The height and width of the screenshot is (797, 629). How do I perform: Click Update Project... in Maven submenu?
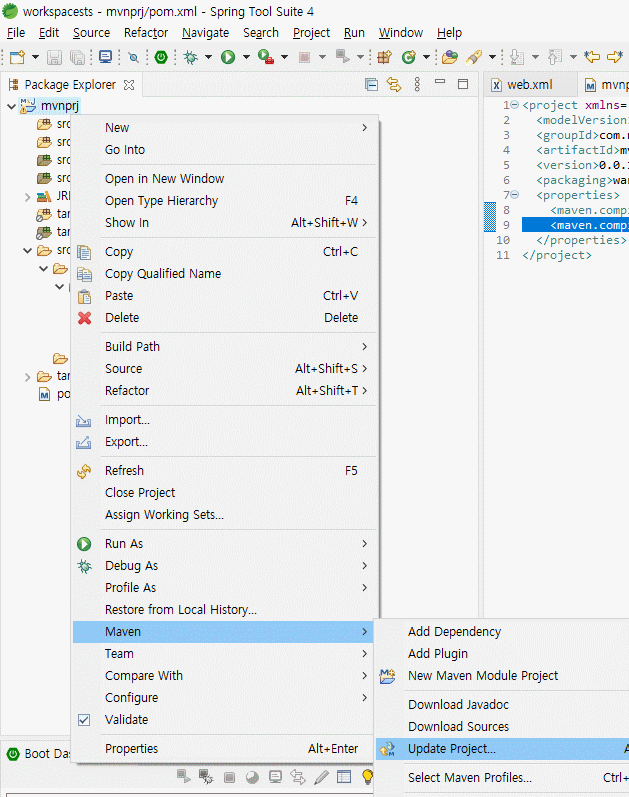click(502, 749)
